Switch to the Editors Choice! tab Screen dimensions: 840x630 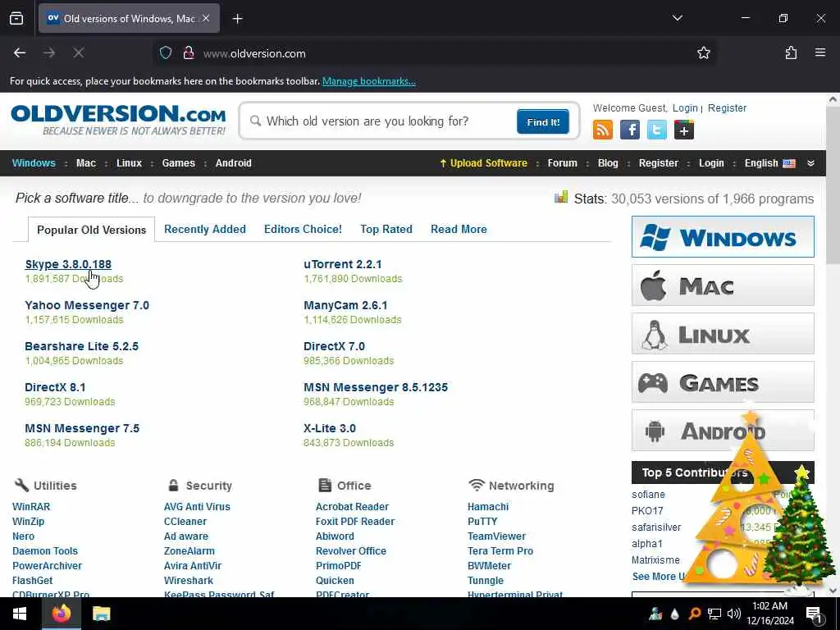303,229
